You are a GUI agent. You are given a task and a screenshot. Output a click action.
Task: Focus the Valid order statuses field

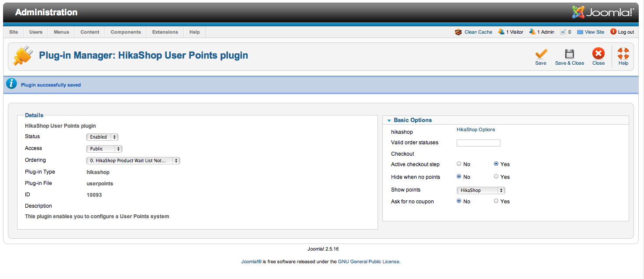478,143
